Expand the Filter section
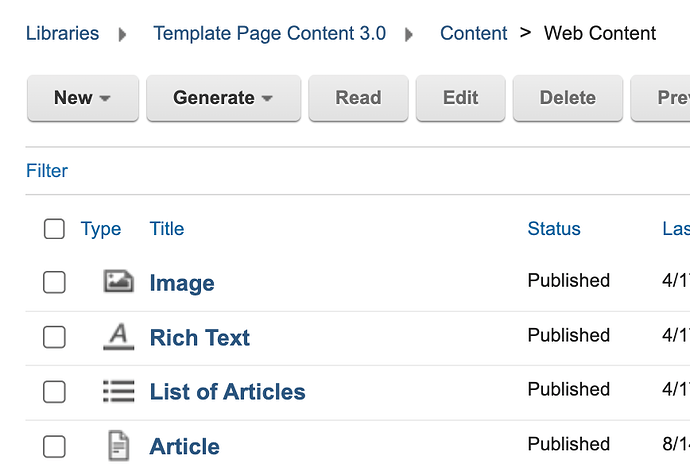Screen dimensions: 690x475 point(47,171)
